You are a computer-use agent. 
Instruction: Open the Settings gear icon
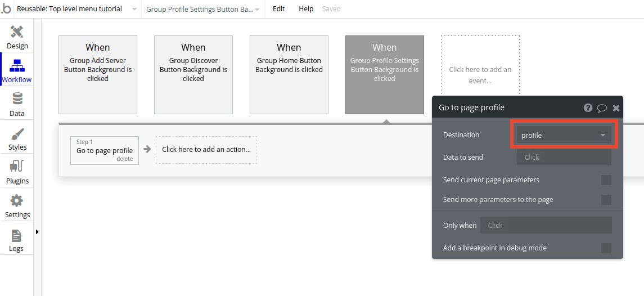(x=17, y=201)
